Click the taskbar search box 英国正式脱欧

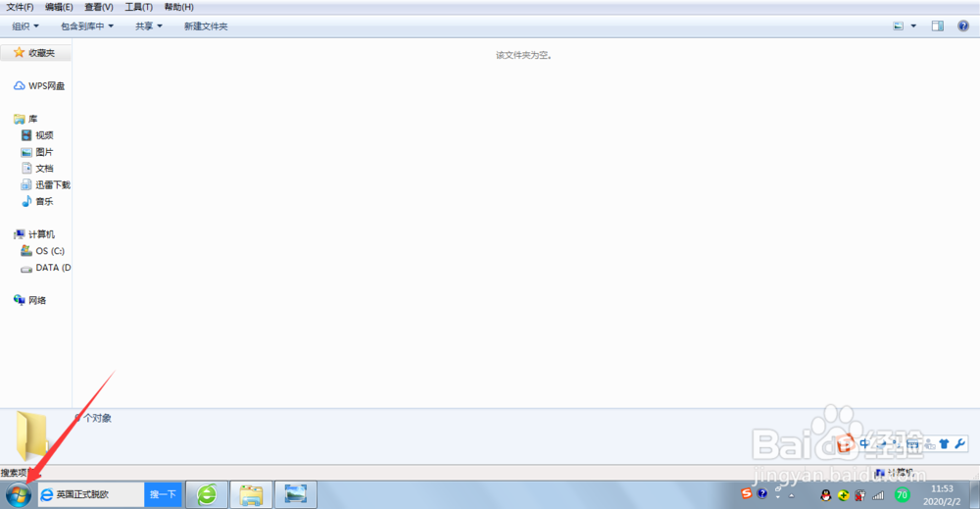[91, 494]
